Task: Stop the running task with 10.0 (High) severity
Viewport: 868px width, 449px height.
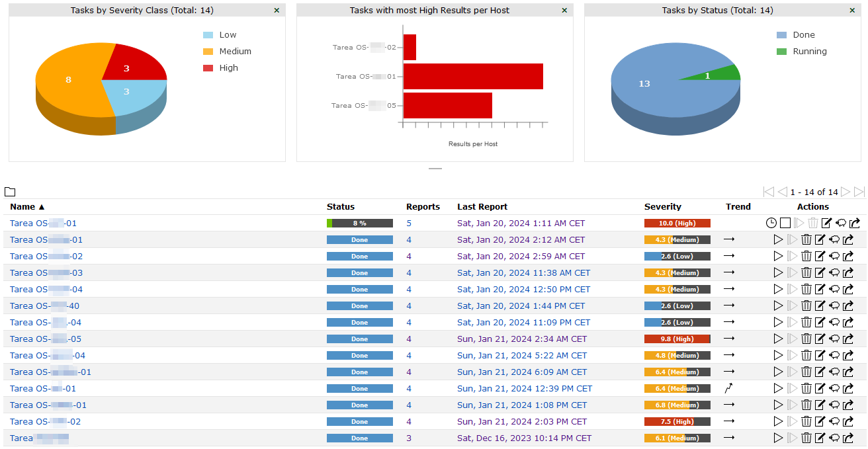Action: (x=785, y=224)
